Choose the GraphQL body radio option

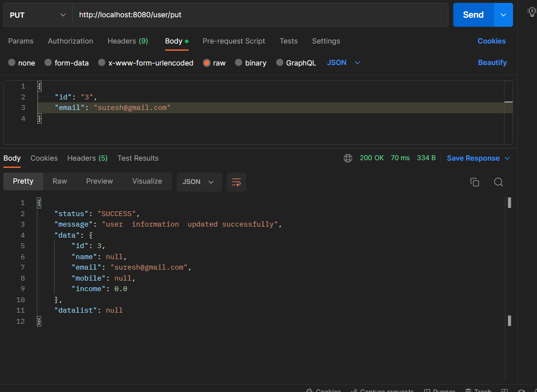pyautogui.click(x=280, y=63)
